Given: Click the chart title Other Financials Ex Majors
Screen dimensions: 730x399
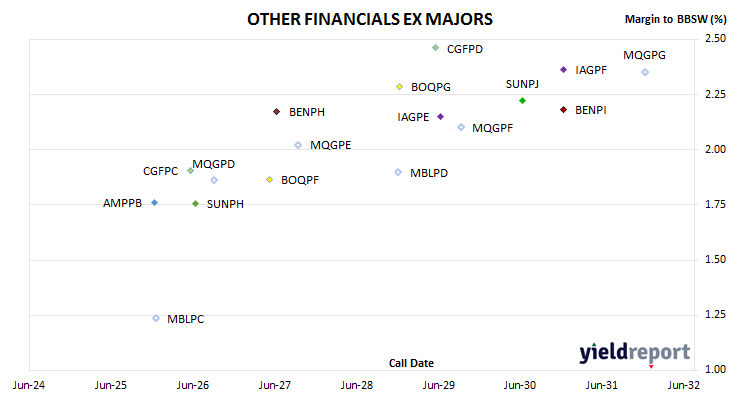Looking at the screenshot, I should click(370, 20).
